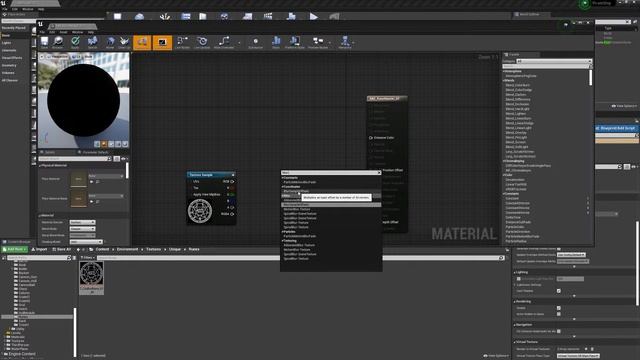Open Show menu in preview viewport
Viewport: 640px width, 360px height.
(88, 57)
